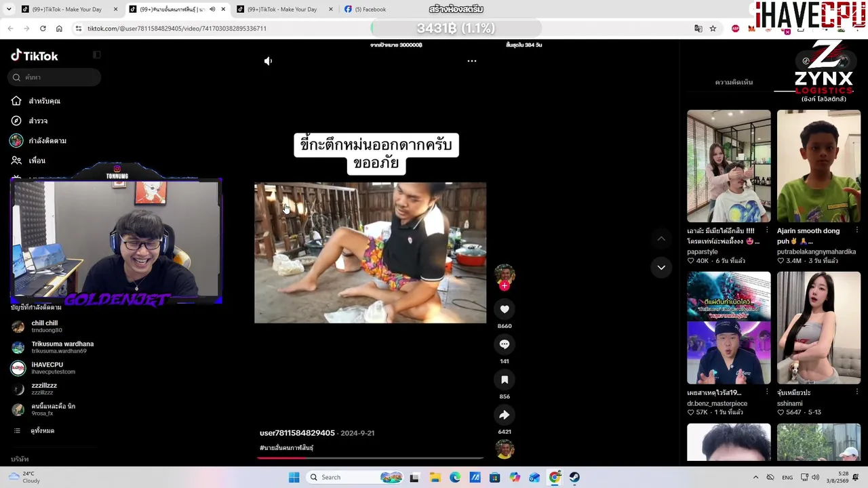The height and width of the screenshot is (488, 868).
Task: Open the browser home page
Action: (x=59, y=28)
